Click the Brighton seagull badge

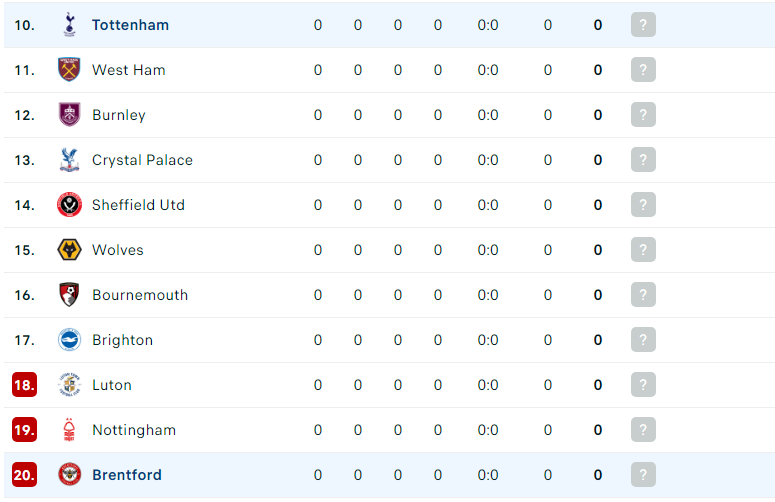tap(69, 339)
